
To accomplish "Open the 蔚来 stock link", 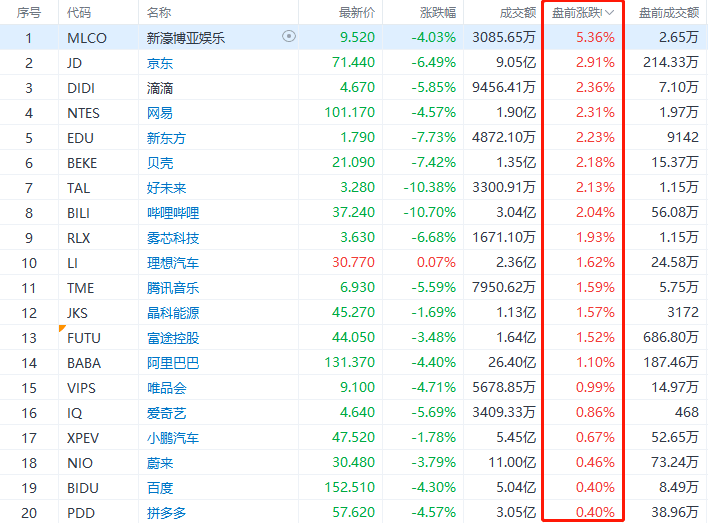I will click(160, 463).
